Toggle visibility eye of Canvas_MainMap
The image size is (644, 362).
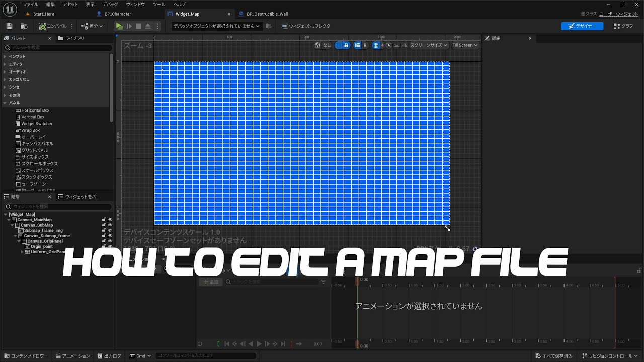110,220
